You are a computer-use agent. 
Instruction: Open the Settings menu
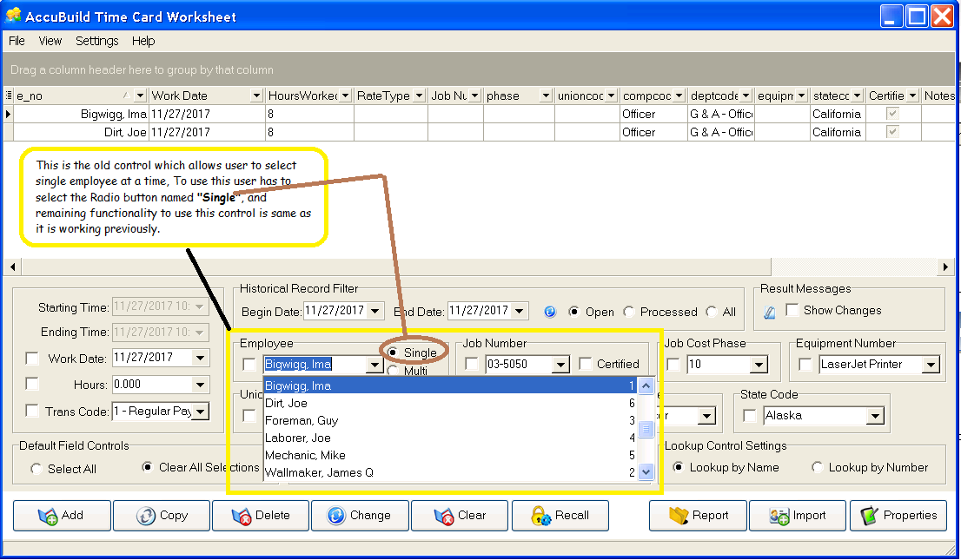click(x=96, y=41)
